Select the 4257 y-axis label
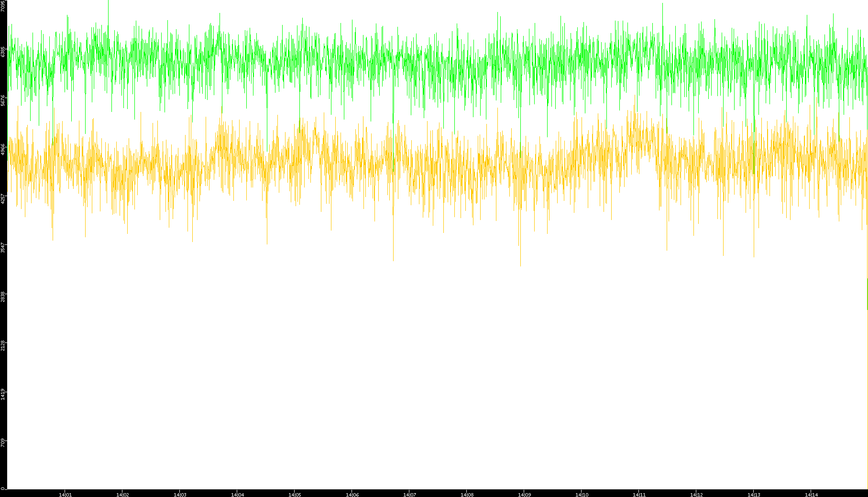This screenshot has width=868, height=497. tap(3, 199)
